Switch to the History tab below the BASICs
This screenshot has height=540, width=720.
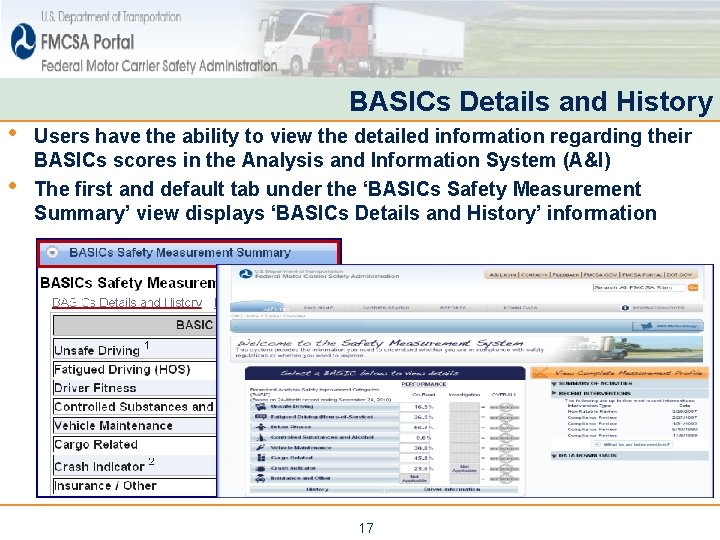tap(317, 489)
